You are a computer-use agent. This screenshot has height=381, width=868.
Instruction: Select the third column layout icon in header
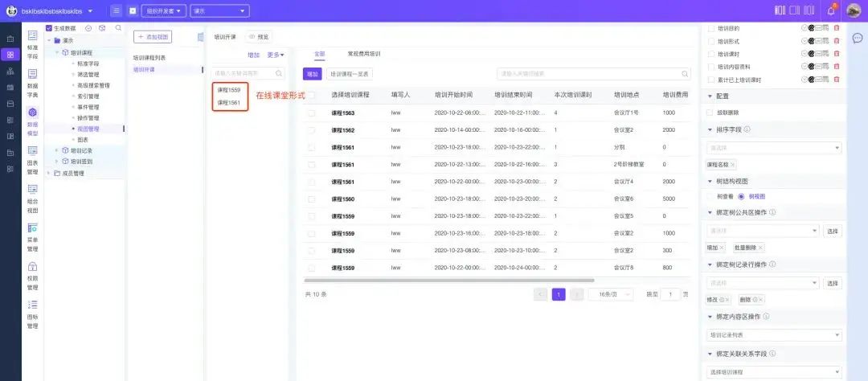point(809,10)
